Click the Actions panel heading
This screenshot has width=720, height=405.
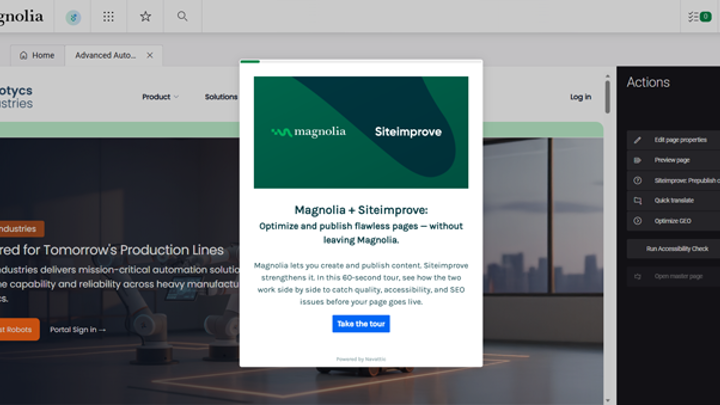pos(648,82)
